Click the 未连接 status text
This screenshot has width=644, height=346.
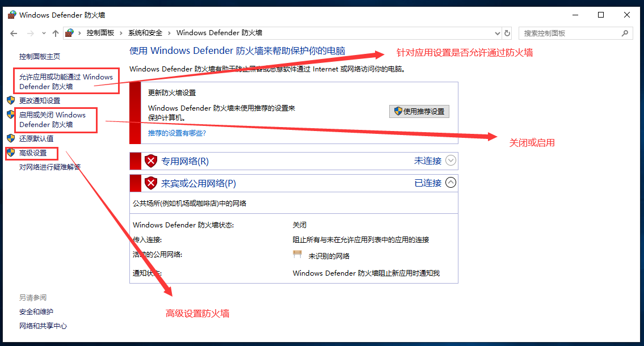click(428, 161)
